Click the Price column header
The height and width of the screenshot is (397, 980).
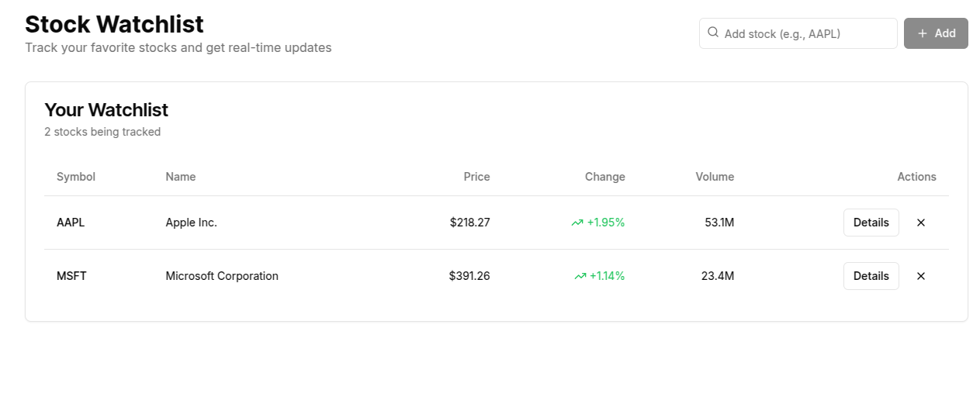tap(477, 177)
